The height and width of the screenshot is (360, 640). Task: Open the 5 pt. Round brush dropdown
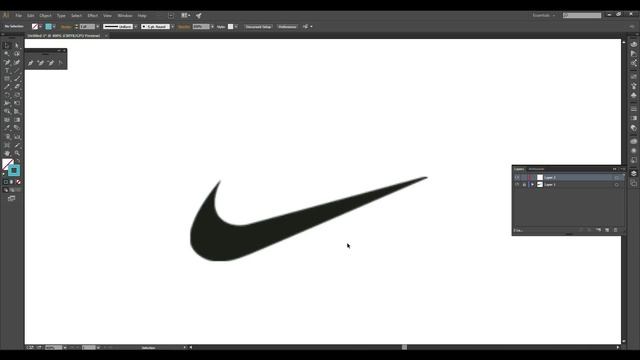tap(173, 27)
